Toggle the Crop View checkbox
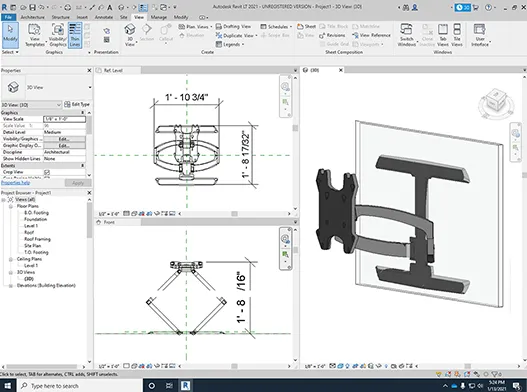 coord(47,172)
